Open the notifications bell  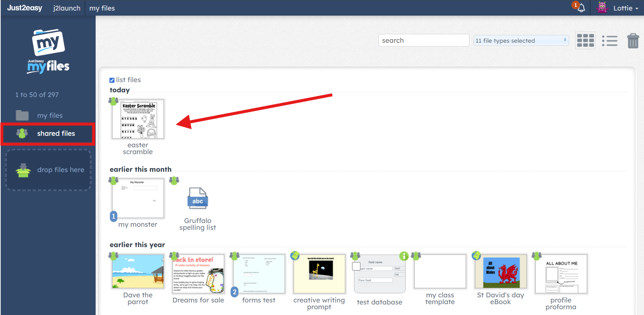[581, 7]
